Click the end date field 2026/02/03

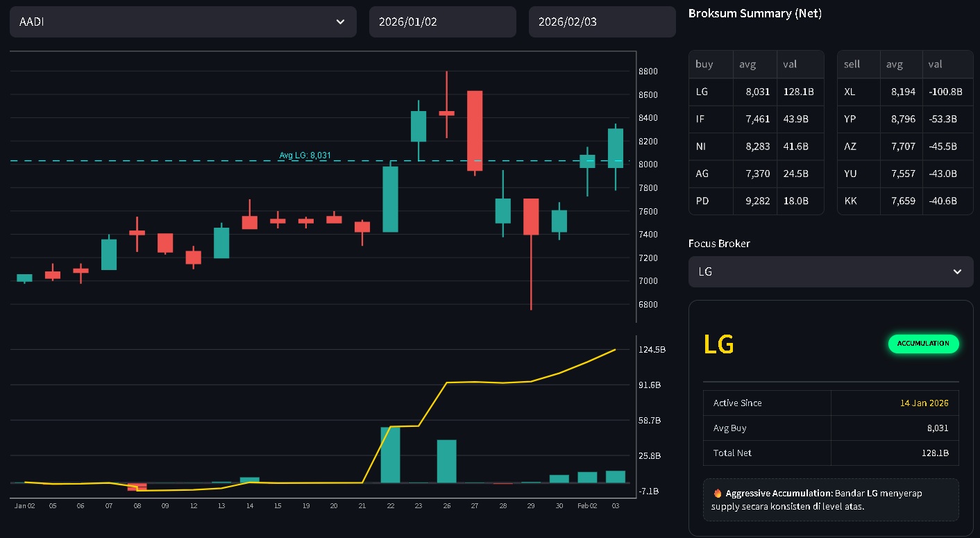[602, 22]
